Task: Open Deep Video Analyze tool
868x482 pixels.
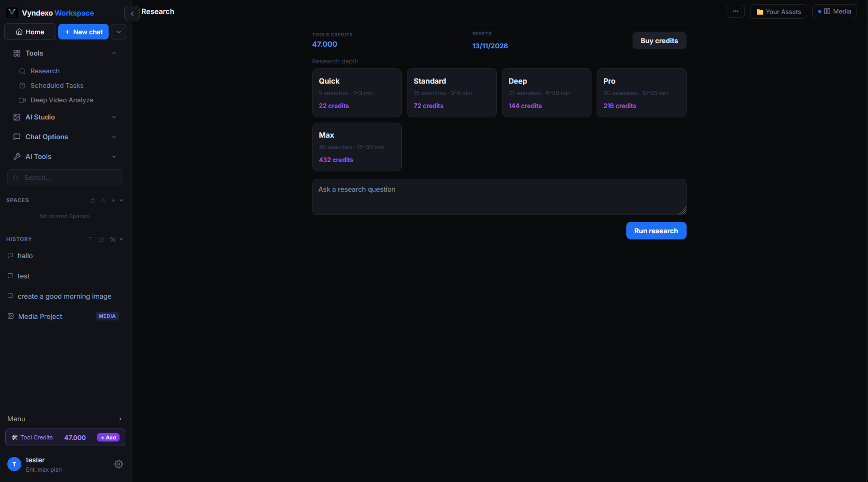Action: [62, 100]
